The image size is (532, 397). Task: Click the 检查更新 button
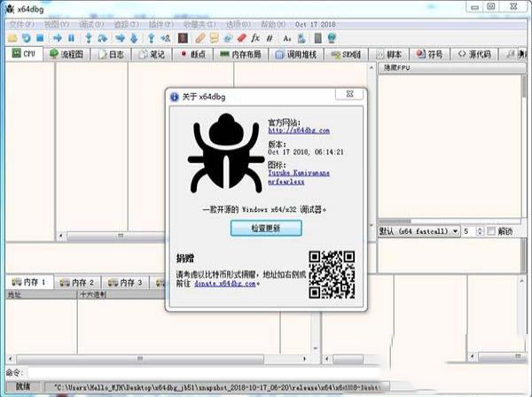pos(266,228)
